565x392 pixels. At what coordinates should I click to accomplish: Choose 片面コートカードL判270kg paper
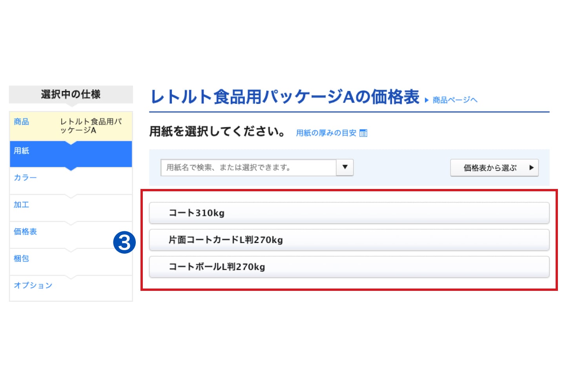pos(349,240)
